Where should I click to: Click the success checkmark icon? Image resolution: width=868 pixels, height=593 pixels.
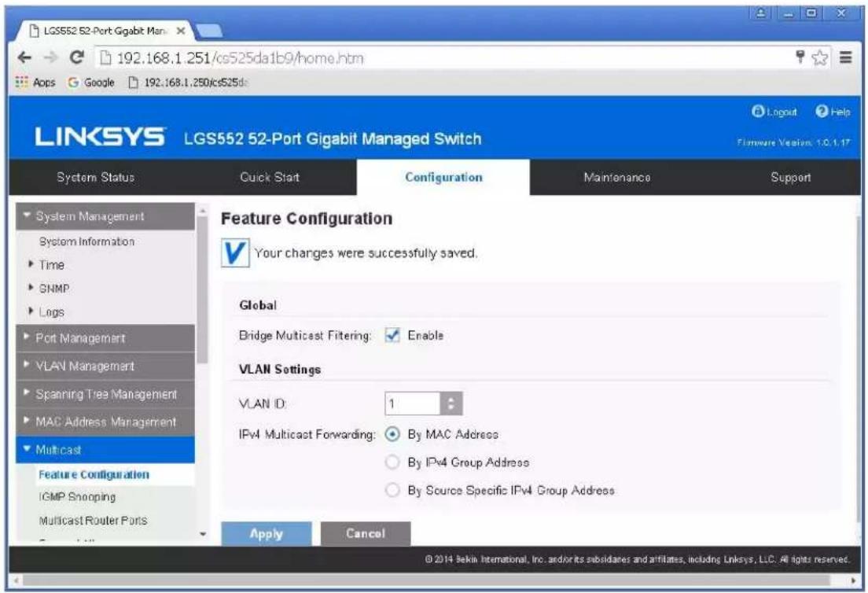[235, 253]
